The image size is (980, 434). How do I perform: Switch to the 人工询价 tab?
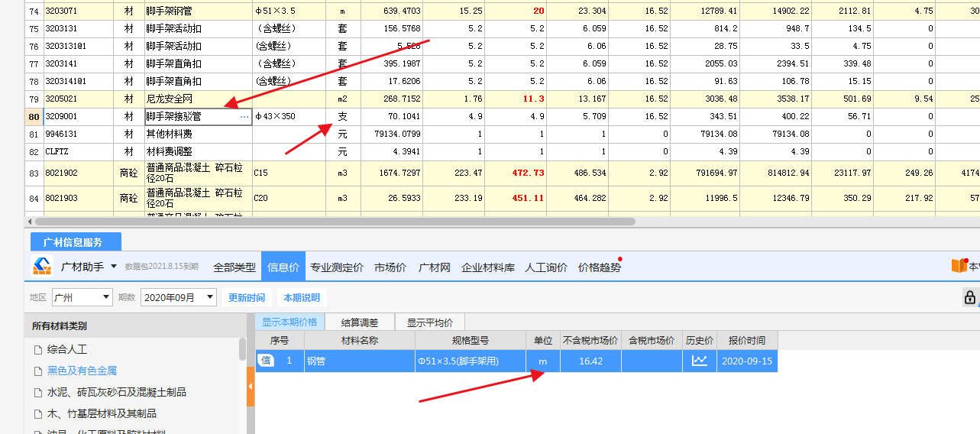tap(546, 267)
